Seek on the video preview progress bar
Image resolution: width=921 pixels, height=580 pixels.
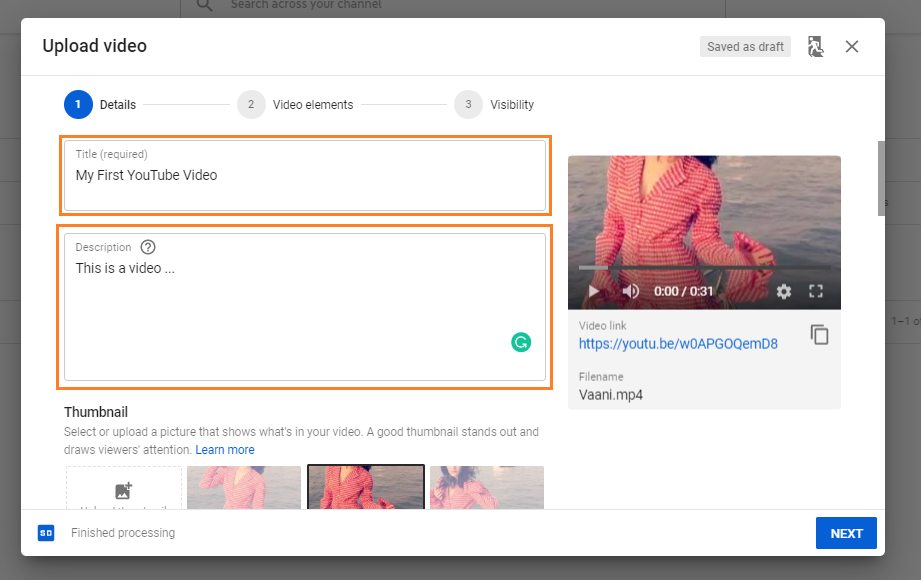704,267
